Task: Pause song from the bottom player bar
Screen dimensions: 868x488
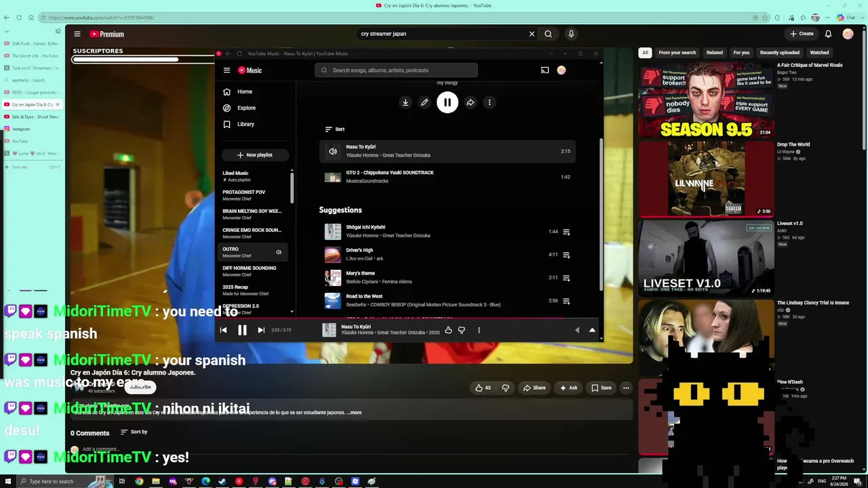Action: [242, 330]
